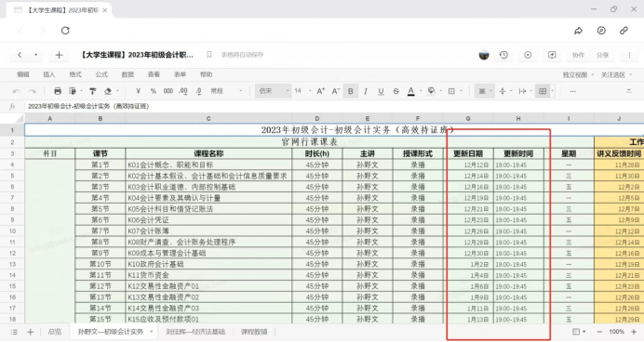Viewport: 644px width, 342px height.
Task: Open the 关注选区 dropdown
Action: pyautogui.click(x=616, y=74)
